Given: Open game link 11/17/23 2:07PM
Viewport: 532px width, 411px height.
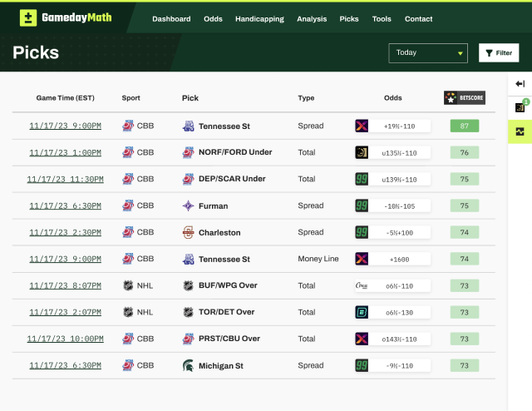Looking at the screenshot, I should (x=65, y=312).
